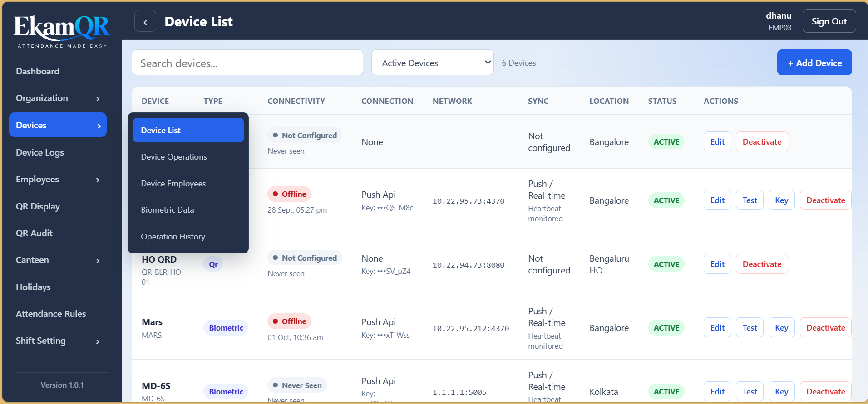Open Key for the MD-6S device
This screenshot has height=404, width=868.
[x=781, y=391]
